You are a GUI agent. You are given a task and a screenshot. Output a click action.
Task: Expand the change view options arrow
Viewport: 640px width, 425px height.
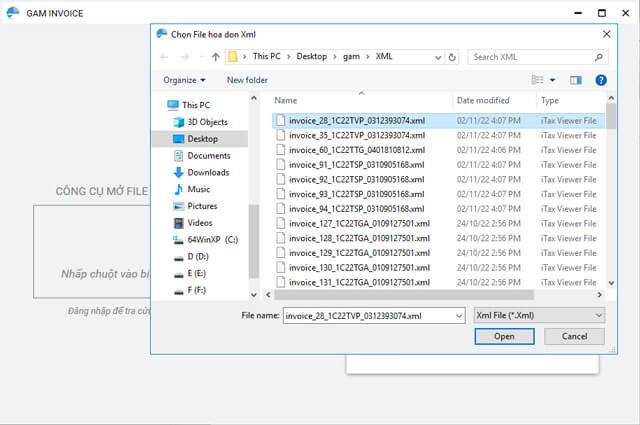pos(551,80)
